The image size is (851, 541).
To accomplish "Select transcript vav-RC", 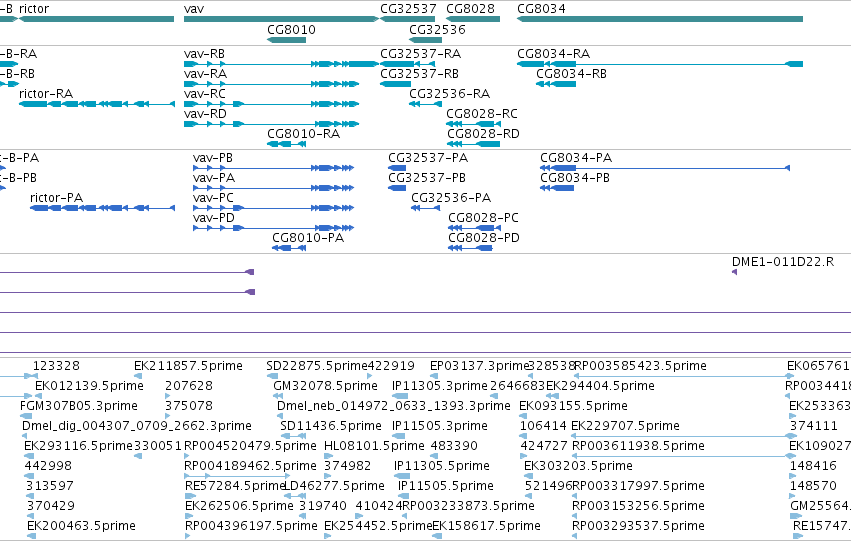I will click(271, 104).
